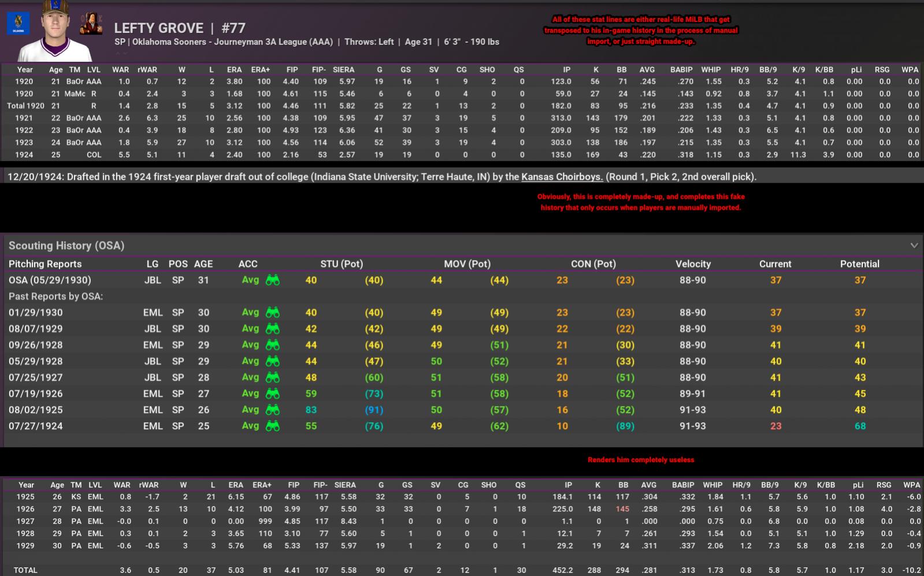The image size is (924, 576).
Task: Sort top stats table by ERA column
Action: pos(234,69)
